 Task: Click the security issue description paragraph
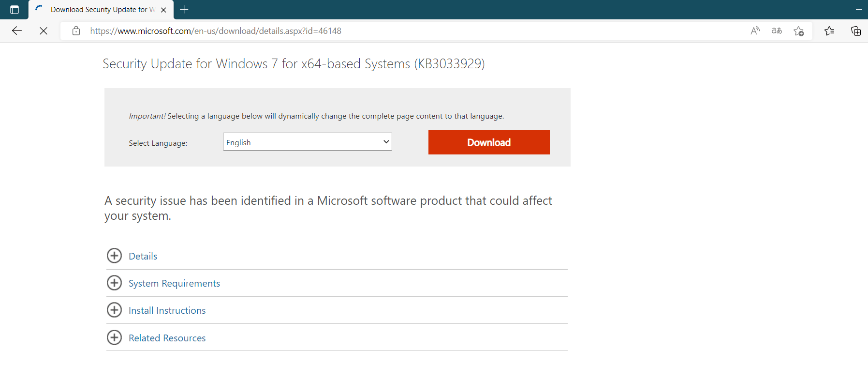(328, 208)
